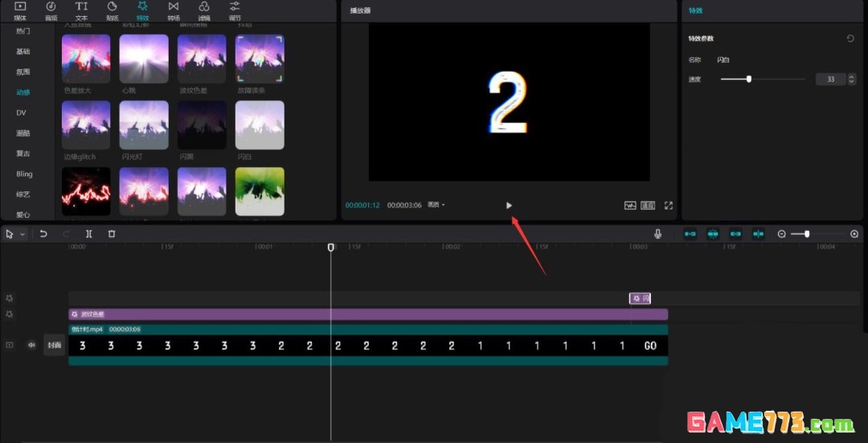
Task: Zoom out timeline with minus icon
Action: pos(781,234)
